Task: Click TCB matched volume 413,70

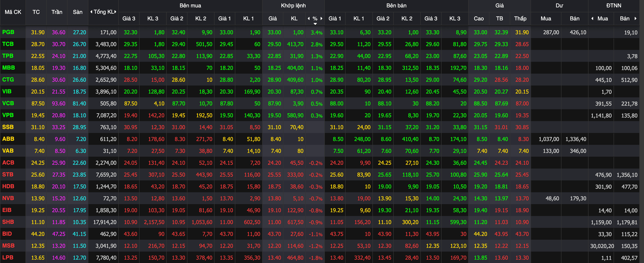Action: pos(295,44)
